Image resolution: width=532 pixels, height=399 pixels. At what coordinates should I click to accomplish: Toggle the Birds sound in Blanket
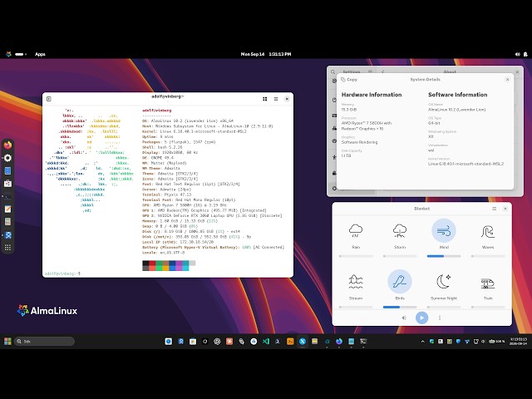(400, 282)
